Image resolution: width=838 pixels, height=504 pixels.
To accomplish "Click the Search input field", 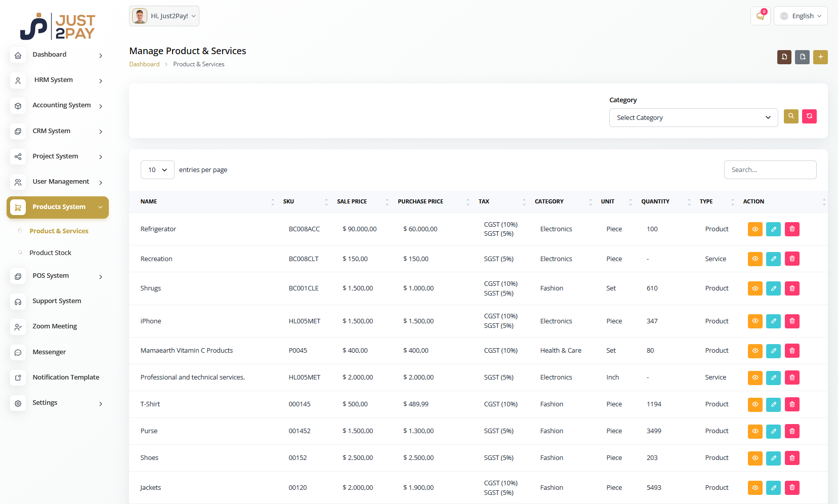I will pos(770,170).
